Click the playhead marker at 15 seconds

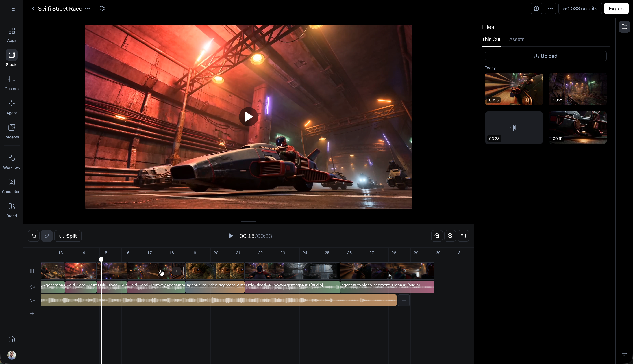click(x=101, y=260)
